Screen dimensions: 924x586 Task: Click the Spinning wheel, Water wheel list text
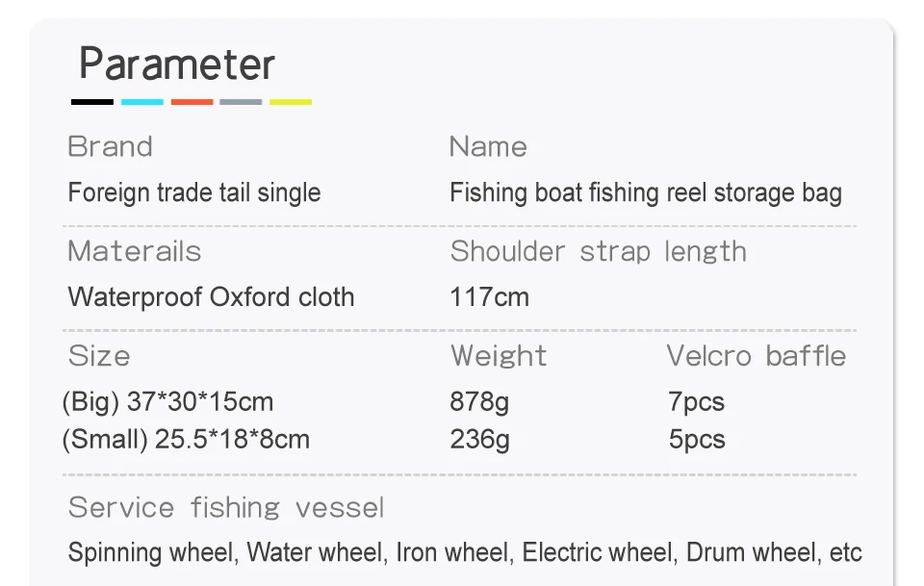tap(464, 552)
